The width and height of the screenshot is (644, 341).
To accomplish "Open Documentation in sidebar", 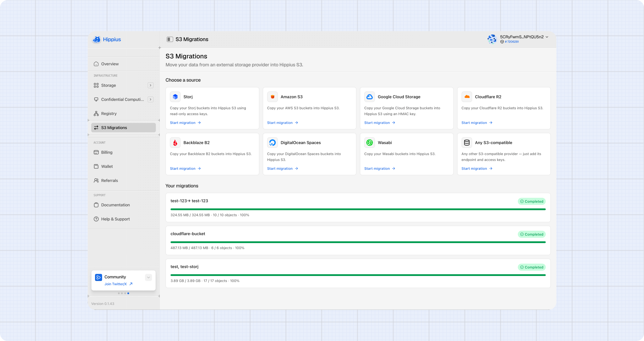I will click(x=123, y=205).
